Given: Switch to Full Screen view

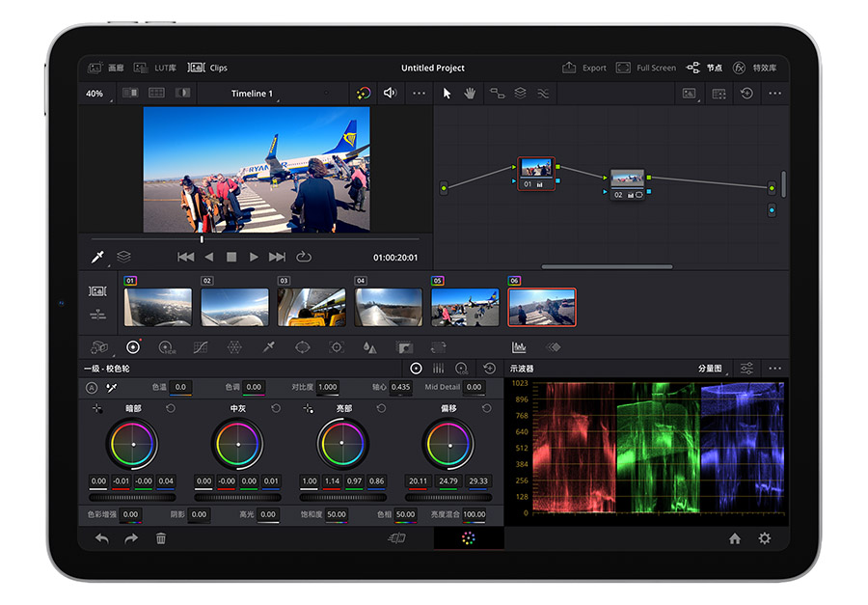Looking at the screenshot, I should tap(646, 68).
